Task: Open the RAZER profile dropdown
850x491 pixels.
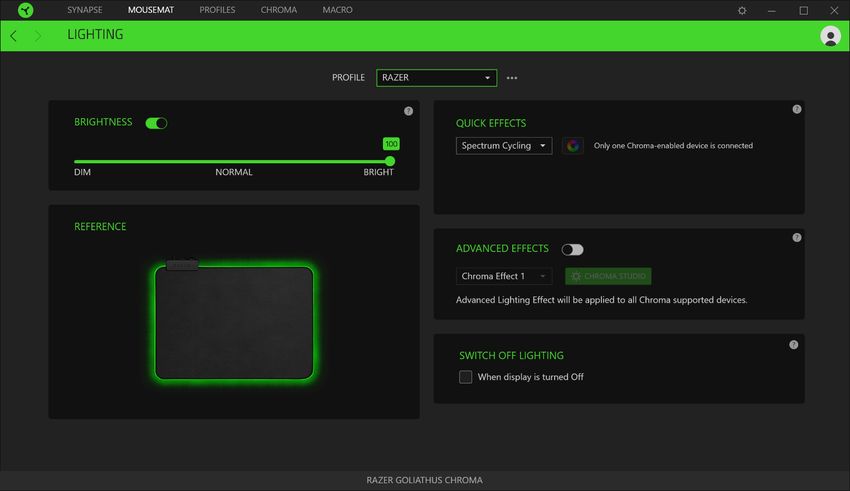Action: click(436, 77)
